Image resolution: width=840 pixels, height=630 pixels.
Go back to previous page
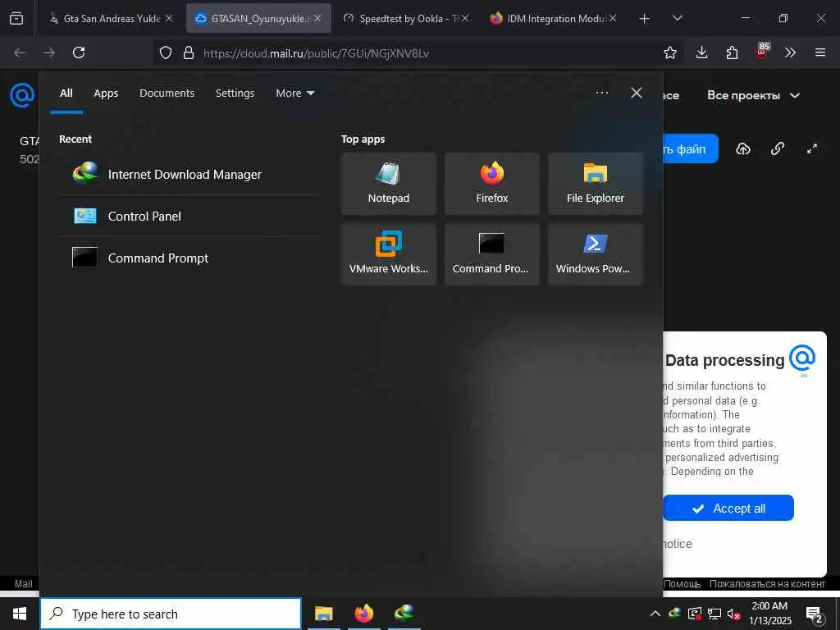pos(20,52)
